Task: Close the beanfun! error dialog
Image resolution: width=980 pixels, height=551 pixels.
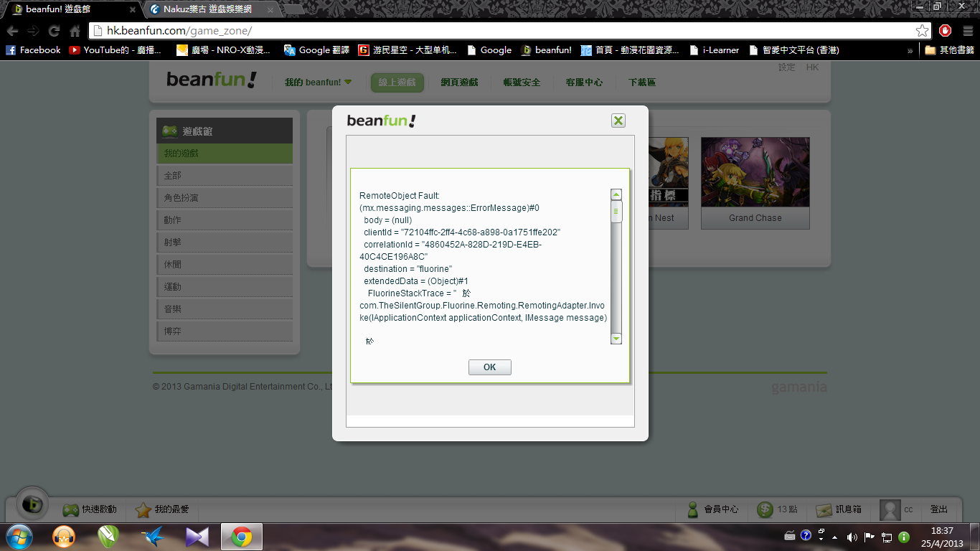Action: [x=618, y=121]
